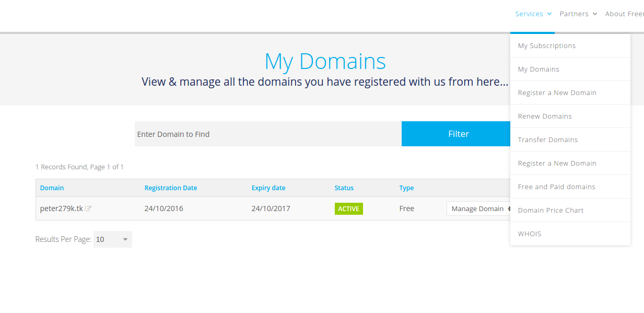
Task: Click the green ACTIVE status badge
Action: tap(348, 208)
